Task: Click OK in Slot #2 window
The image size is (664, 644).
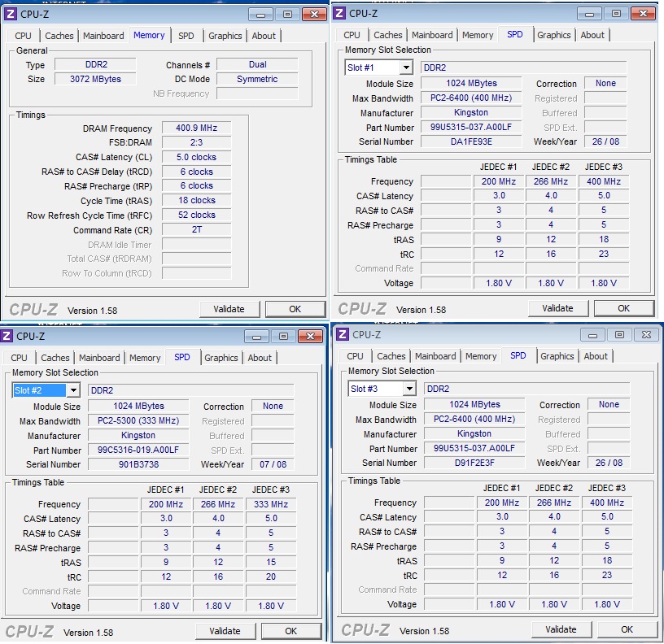Action: (x=291, y=631)
